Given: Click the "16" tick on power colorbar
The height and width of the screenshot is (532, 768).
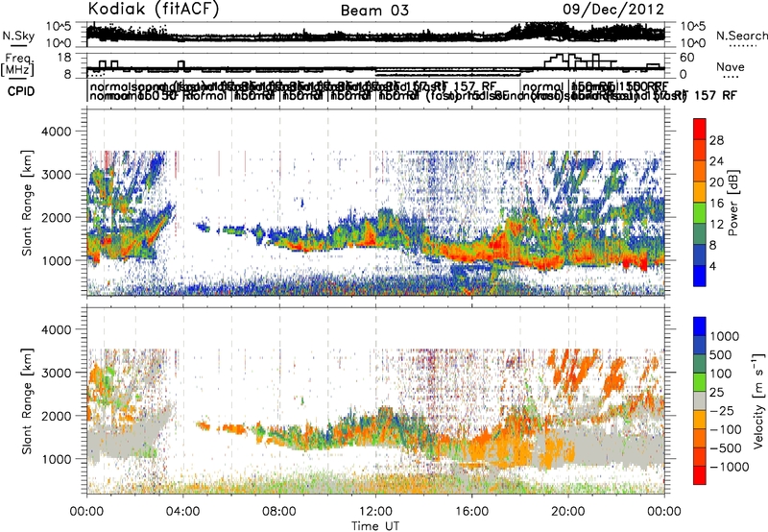Looking at the screenshot, I should click(716, 204).
